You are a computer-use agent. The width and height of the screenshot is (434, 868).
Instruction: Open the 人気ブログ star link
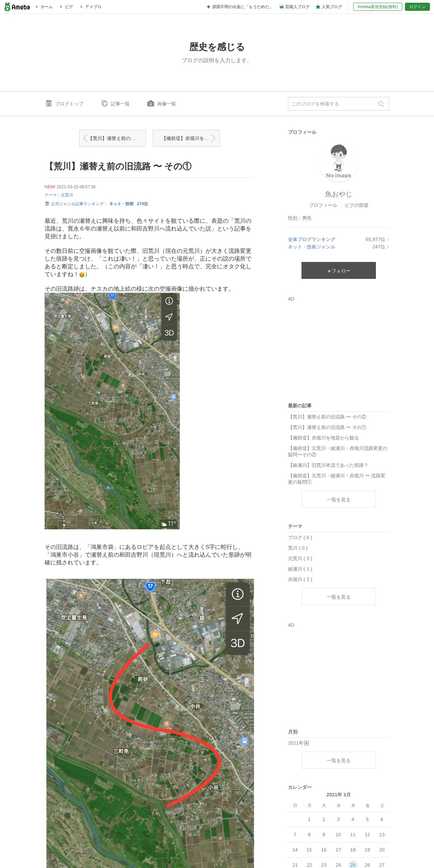pos(329,7)
